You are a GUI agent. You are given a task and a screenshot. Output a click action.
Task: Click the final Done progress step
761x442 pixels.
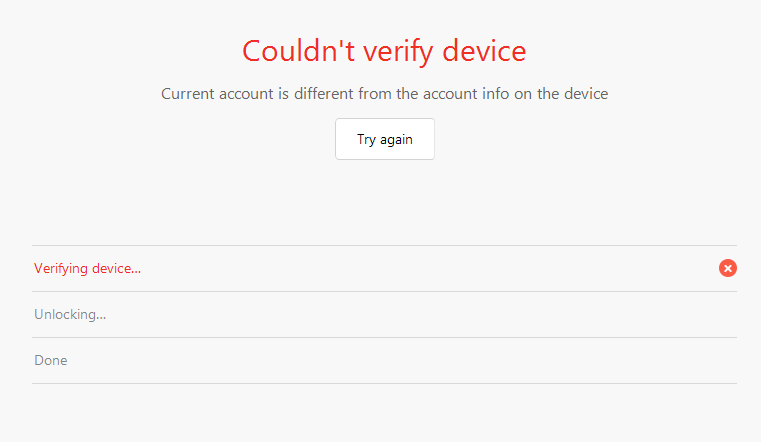pos(51,360)
